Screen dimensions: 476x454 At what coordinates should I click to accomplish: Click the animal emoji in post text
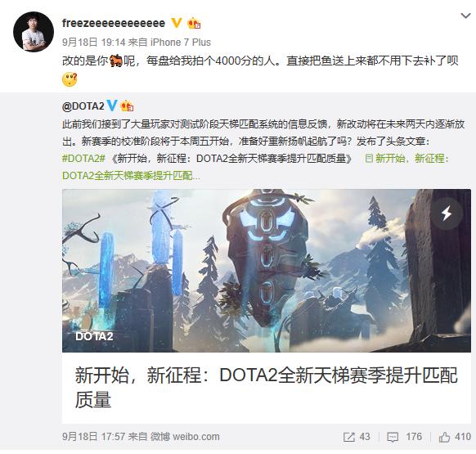point(115,61)
